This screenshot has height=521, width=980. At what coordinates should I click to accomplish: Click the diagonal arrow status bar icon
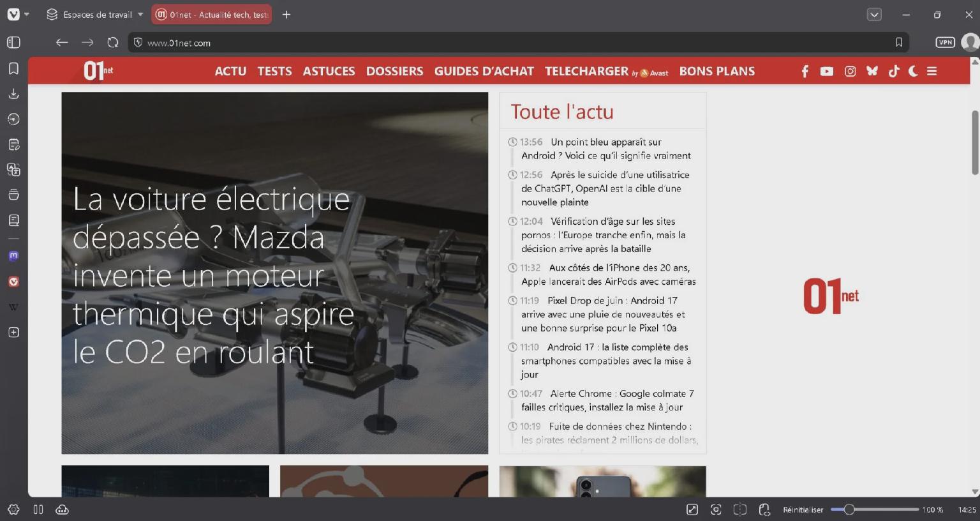click(692, 510)
